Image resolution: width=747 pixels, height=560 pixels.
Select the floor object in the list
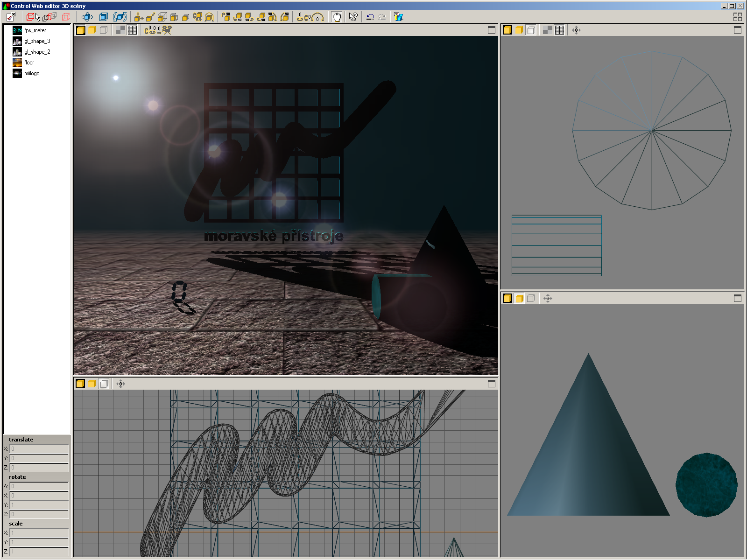tap(29, 63)
